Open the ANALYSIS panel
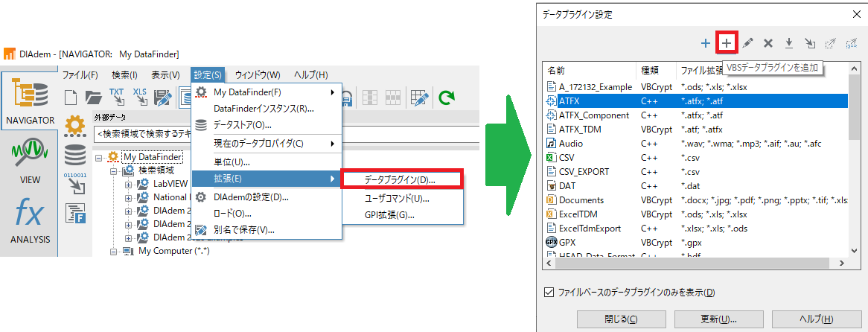Image resolution: width=868 pixels, height=332 pixels. 29,221
